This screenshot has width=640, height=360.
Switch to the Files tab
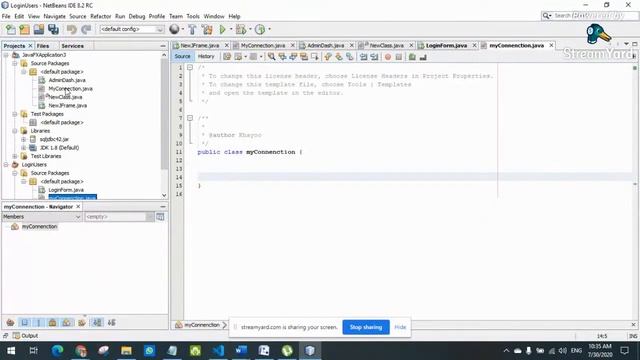tap(43, 46)
